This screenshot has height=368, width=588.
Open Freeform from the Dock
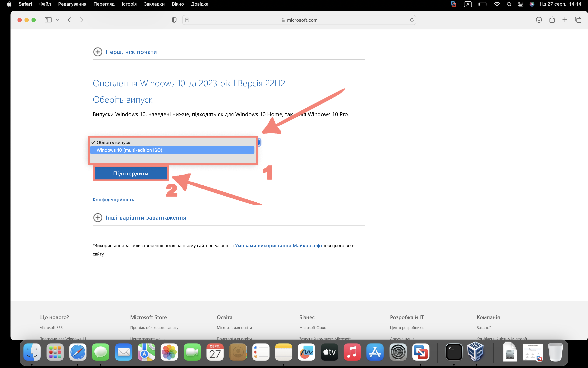[x=306, y=352]
